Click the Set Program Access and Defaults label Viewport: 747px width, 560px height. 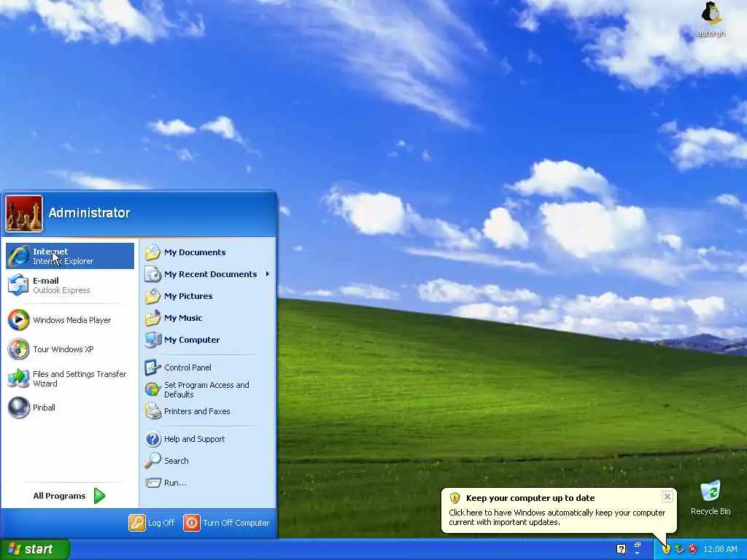[206, 389]
